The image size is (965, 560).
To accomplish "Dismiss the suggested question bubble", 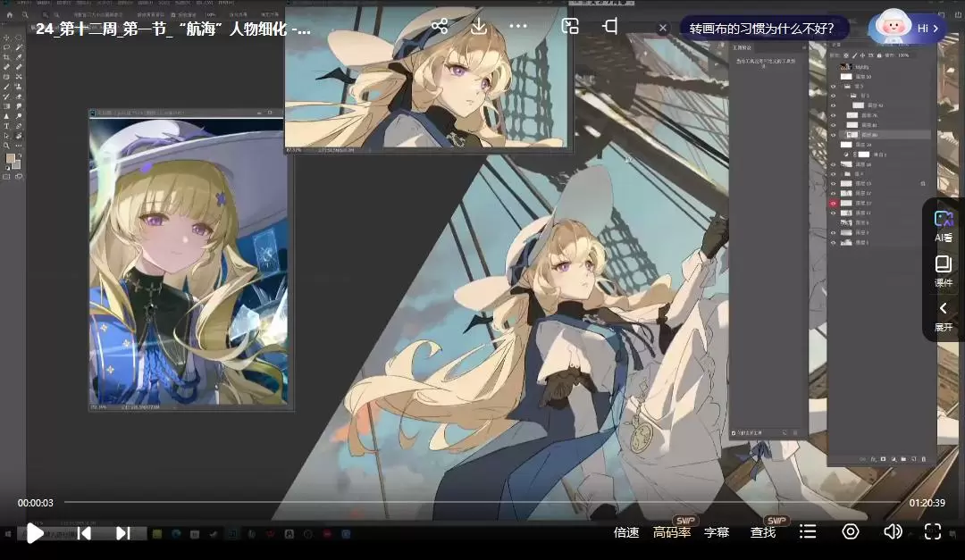I will tap(663, 28).
